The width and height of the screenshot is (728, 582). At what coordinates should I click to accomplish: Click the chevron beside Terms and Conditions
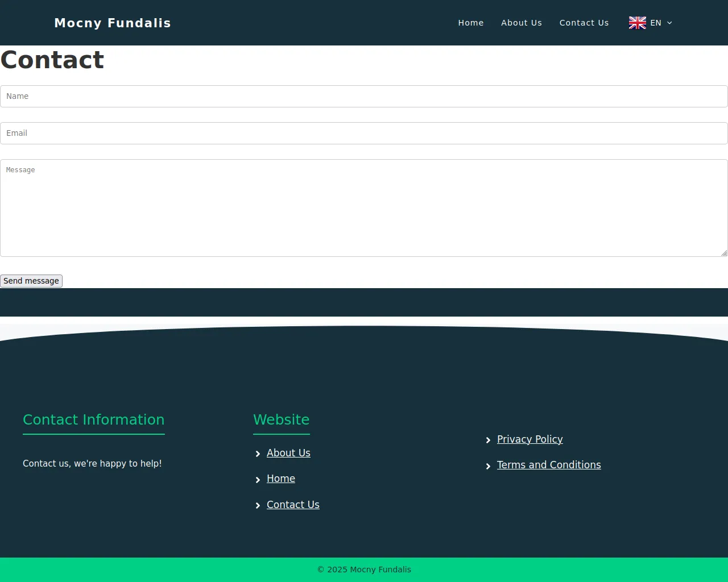coord(488,466)
